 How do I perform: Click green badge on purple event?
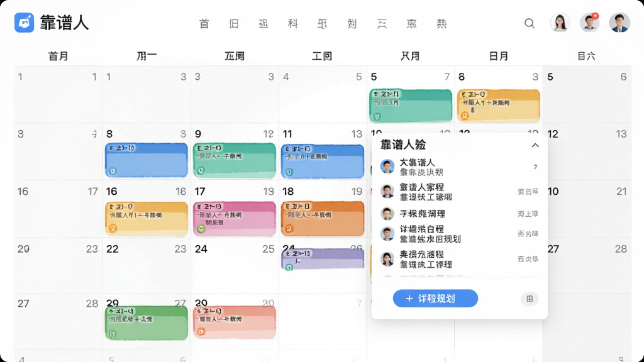289,268
